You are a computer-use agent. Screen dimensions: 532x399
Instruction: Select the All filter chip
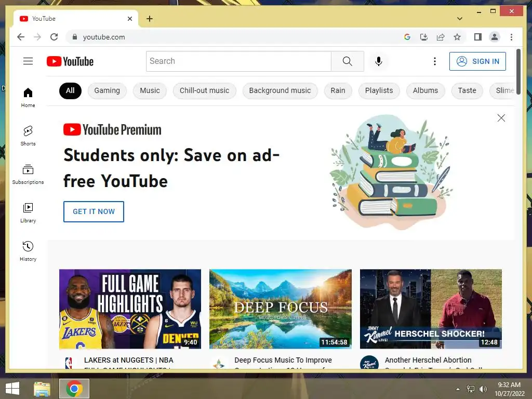pos(70,90)
